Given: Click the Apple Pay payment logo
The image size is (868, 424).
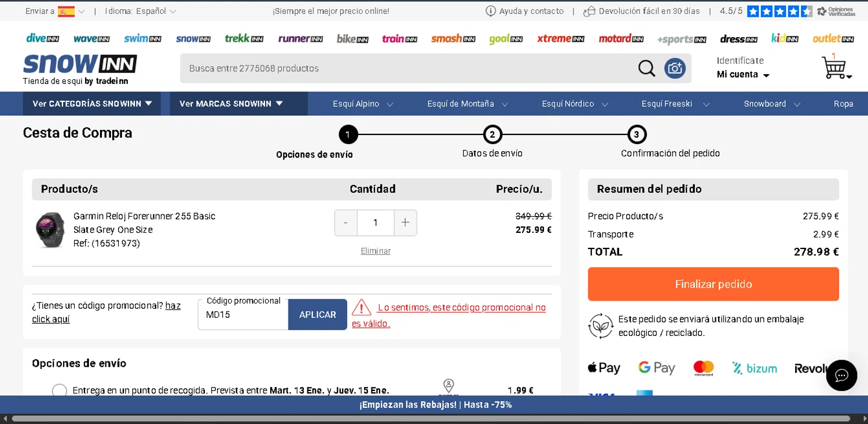Looking at the screenshot, I should (x=604, y=368).
